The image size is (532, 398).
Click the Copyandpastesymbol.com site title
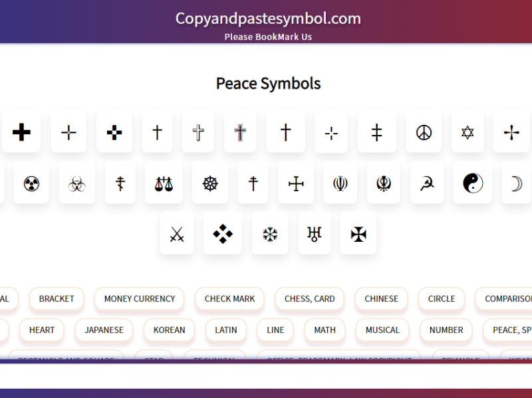click(267, 19)
